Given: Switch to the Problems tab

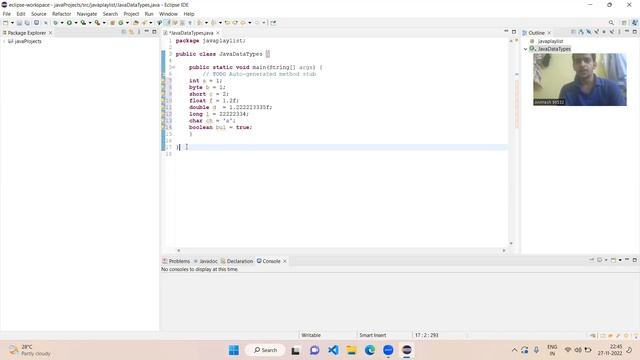Looking at the screenshot, I should coord(176,261).
